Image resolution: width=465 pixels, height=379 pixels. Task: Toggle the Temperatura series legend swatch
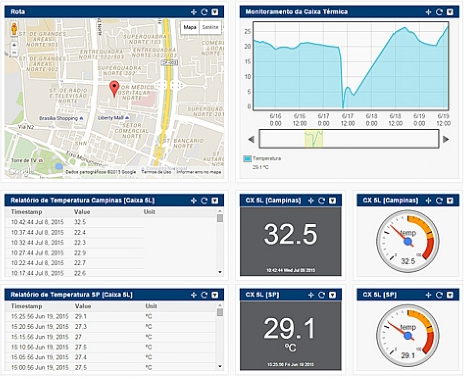pyautogui.click(x=247, y=159)
